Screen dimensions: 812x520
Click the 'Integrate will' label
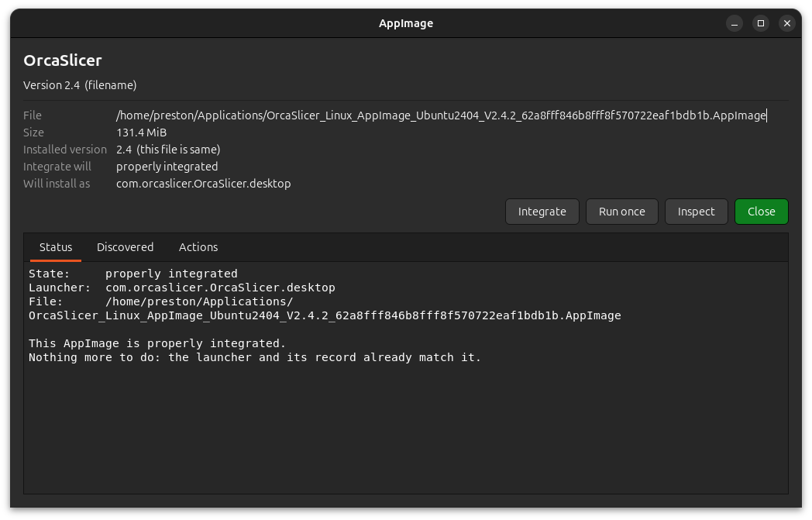[x=57, y=167]
